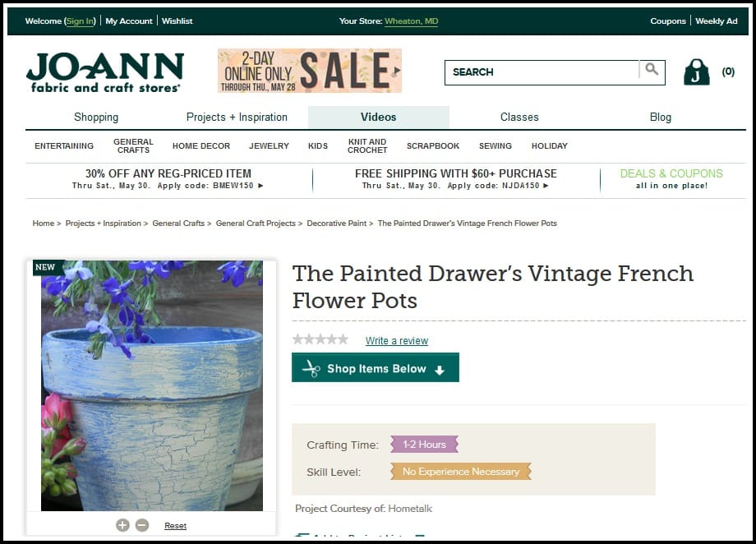Click the star rating icons
Screen dimensions: 756x544
tap(320, 339)
